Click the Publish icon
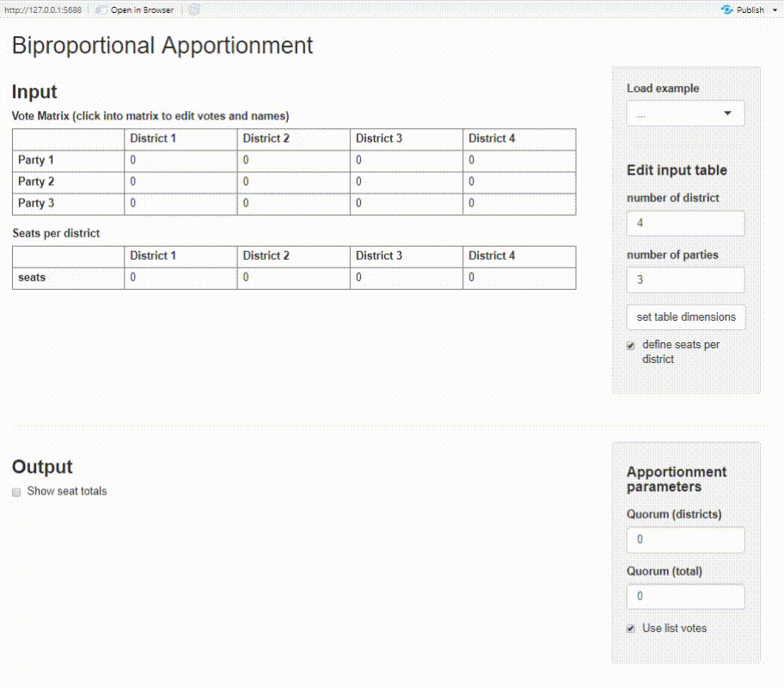The height and width of the screenshot is (688, 784). point(727,10)
